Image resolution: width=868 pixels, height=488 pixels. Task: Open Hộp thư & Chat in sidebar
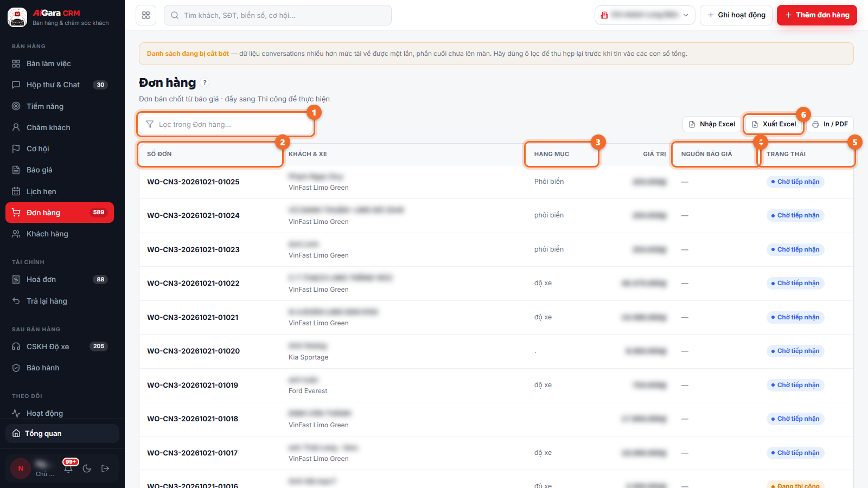click(x=60, y=85)
